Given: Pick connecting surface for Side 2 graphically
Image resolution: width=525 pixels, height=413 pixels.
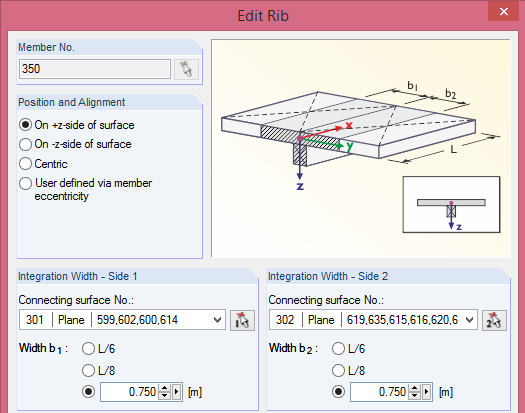Looking at the screenshot, I should [x=494, y=320].
